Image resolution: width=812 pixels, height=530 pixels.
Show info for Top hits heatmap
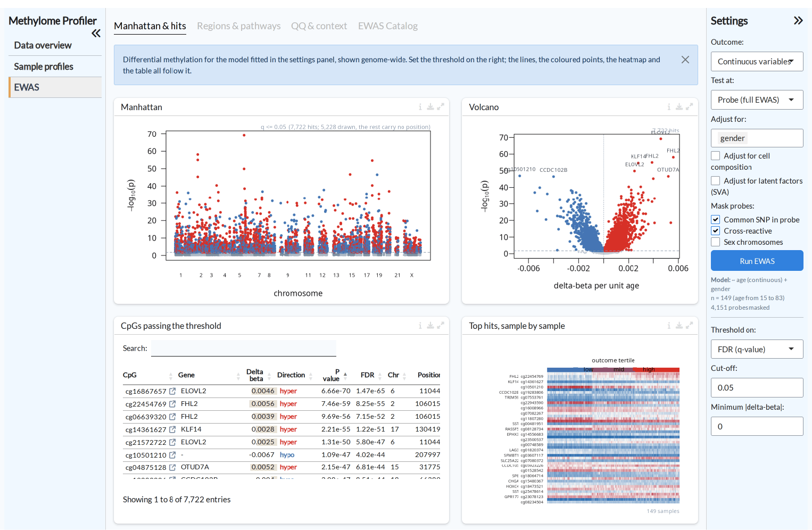coord(669,326)
